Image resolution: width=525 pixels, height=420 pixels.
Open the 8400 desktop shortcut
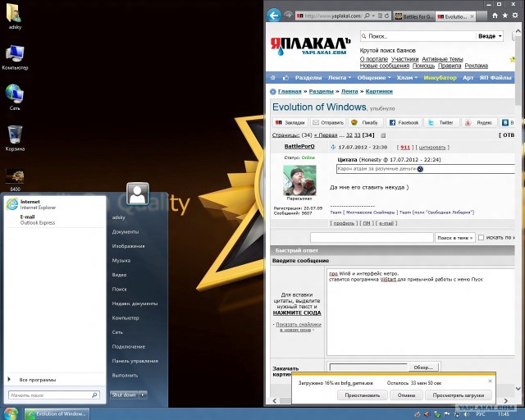coord(15,180)
